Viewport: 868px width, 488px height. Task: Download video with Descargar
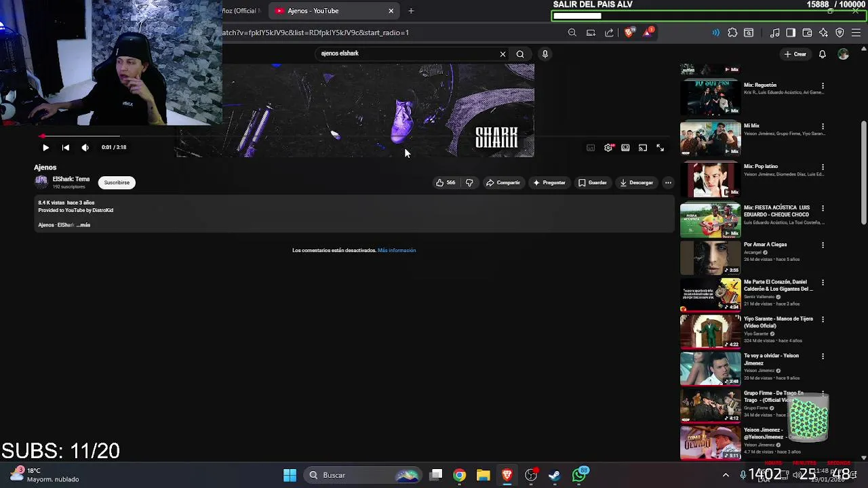[x=636, y=182]
